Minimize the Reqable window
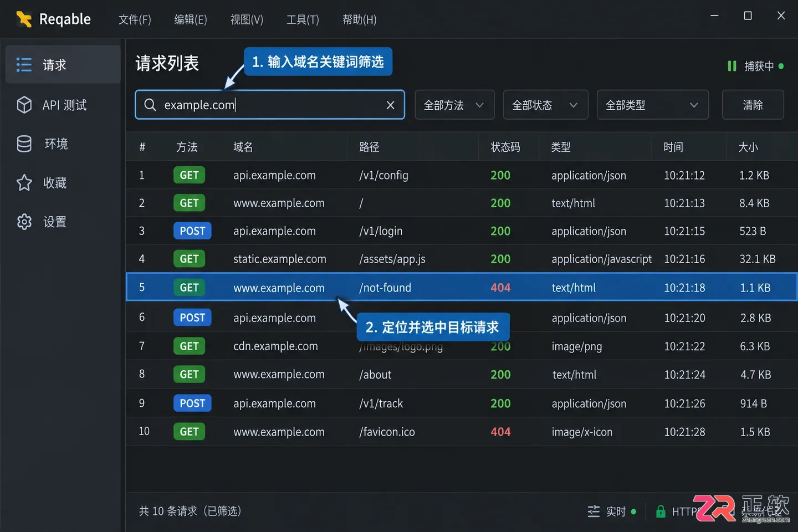The height and width of the screenshot is (532, 798). coord(714,16)
